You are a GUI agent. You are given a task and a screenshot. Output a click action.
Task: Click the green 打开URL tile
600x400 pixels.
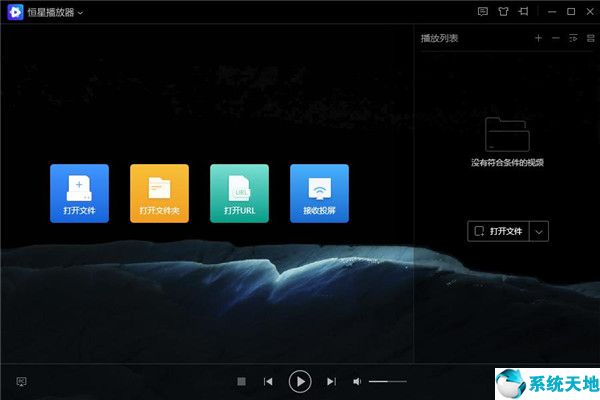(239, 193)
